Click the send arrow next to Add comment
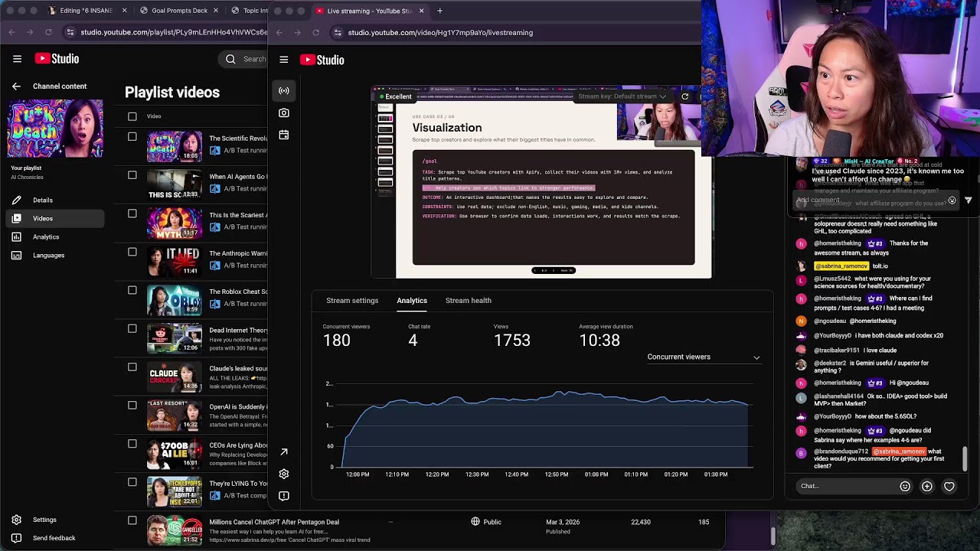The width and height of the screenshot is (980, 551). pyautogui.click(x=969, y=201)
